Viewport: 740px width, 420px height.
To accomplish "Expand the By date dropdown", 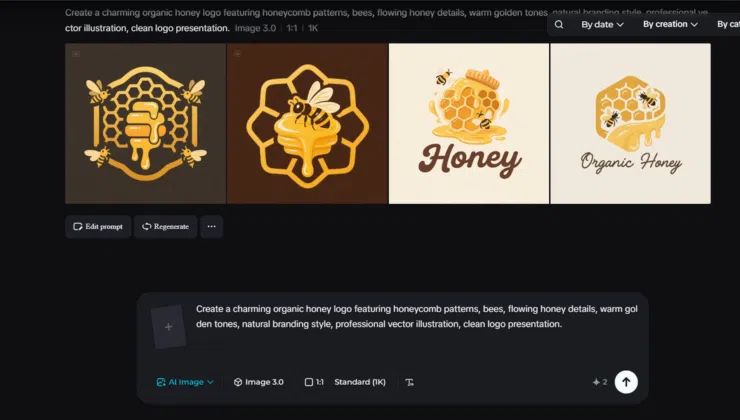I will coord(602,25).
